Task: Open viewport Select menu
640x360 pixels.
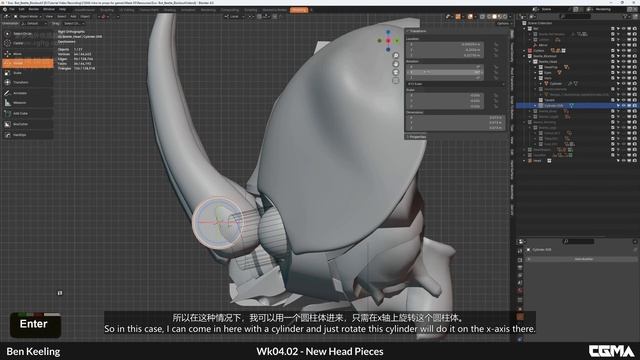Action: pyautogui.click(x=61, y=17)
